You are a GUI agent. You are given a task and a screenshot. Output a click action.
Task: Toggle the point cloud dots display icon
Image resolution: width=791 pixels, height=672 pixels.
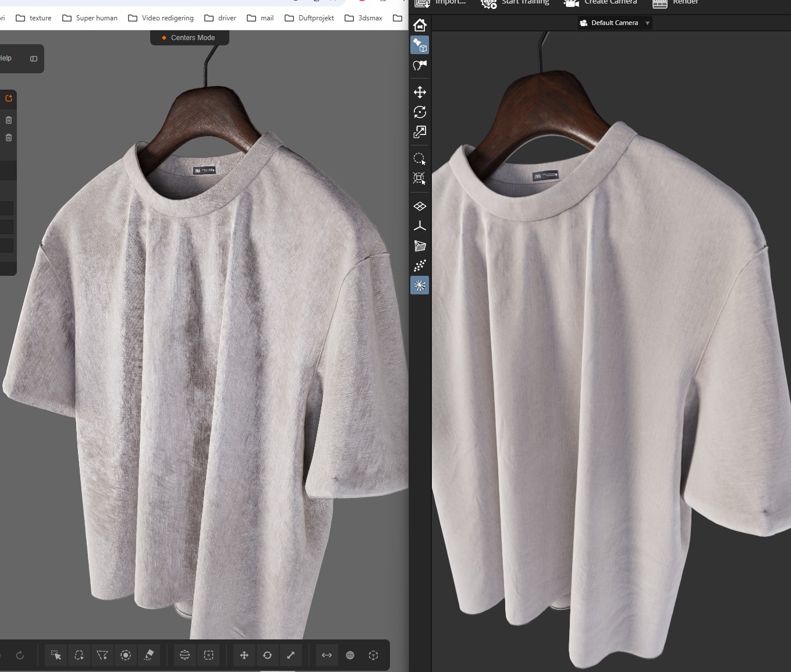click(420, 266)
